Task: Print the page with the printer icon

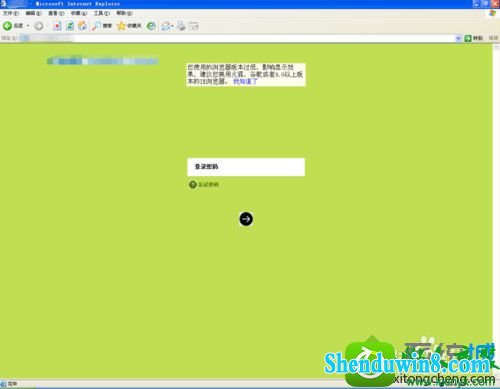Action: (181, 26)
